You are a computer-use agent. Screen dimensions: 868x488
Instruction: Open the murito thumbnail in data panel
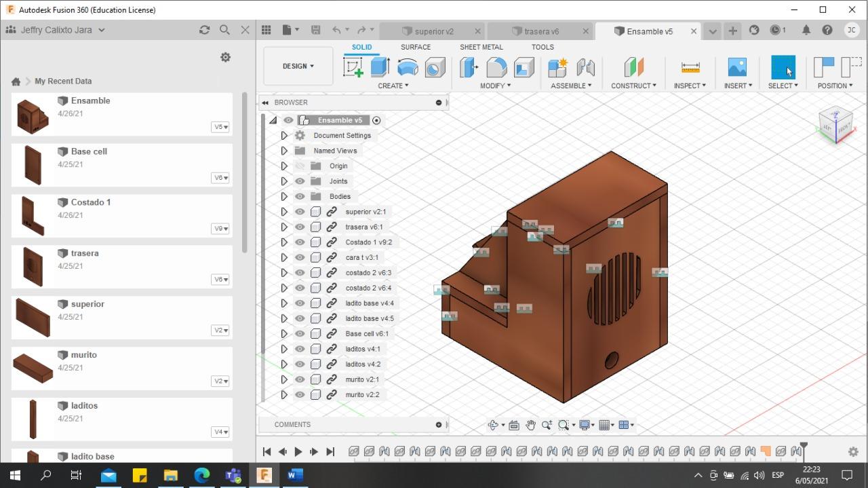point(33,368)
